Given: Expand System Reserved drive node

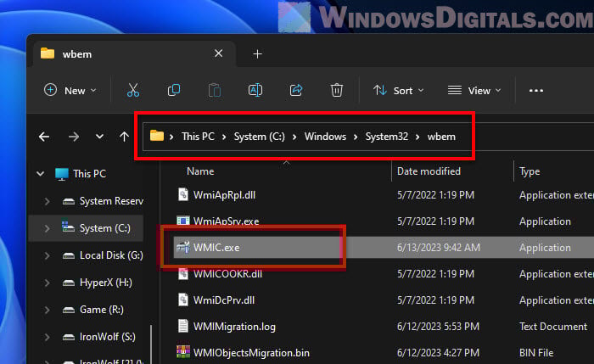Looking at the screenshot, I should (x=47, y=201).
